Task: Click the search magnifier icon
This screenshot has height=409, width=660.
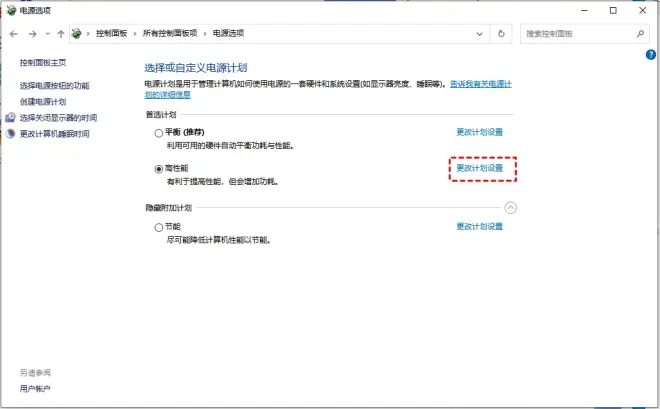Action: (x=640, y=34)
